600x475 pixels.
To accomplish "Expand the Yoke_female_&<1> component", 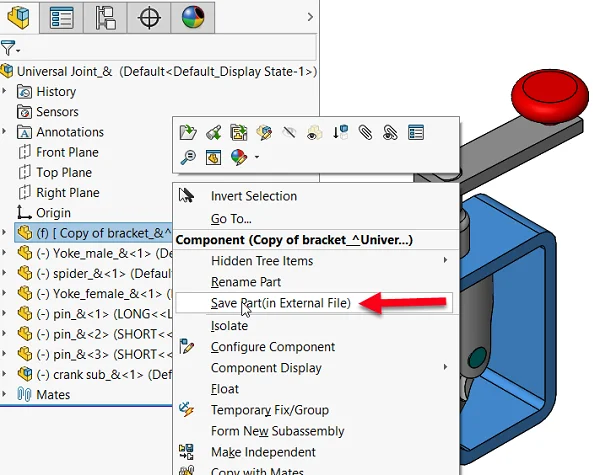I will pos(4,293).
